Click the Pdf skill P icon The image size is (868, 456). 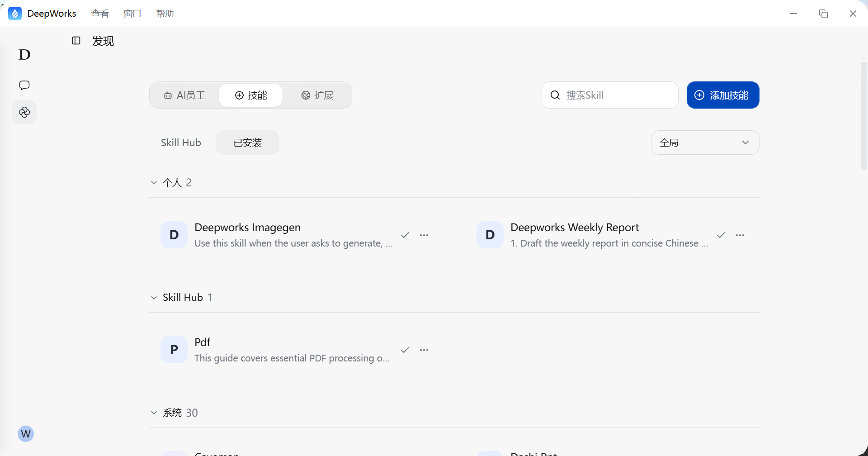tap(174, 350)
